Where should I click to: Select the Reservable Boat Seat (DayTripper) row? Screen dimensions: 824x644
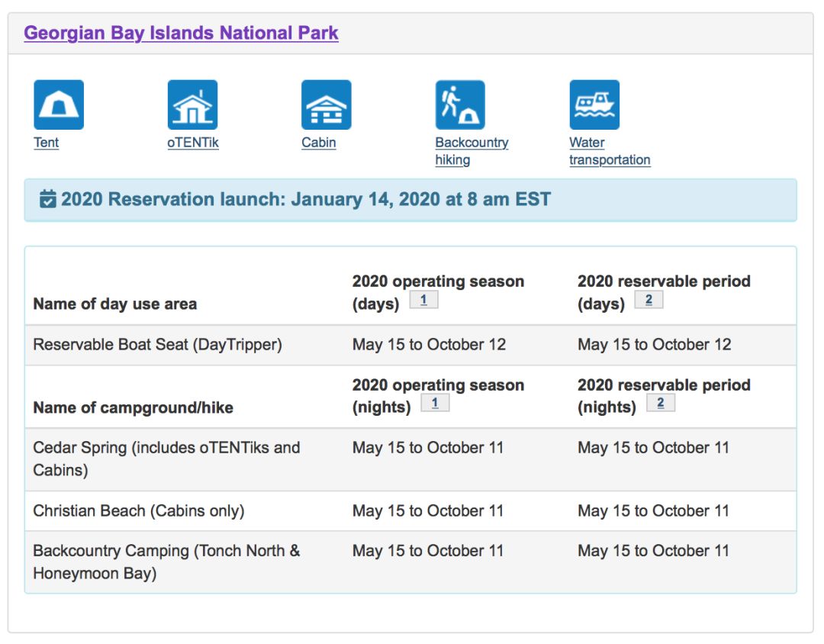click(x=157, y=345)
